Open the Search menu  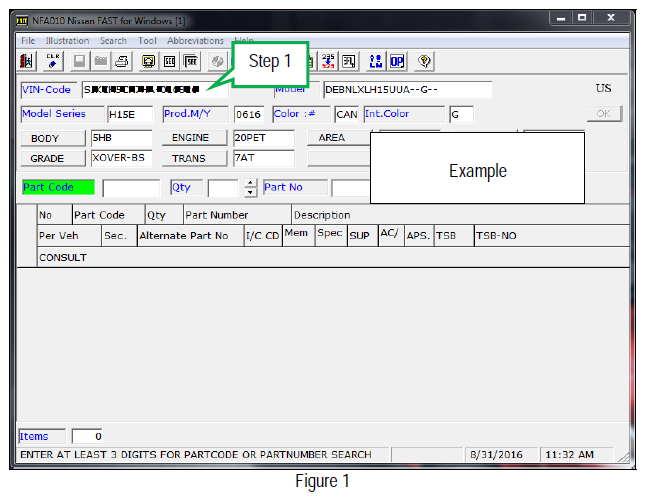[113, 41]
